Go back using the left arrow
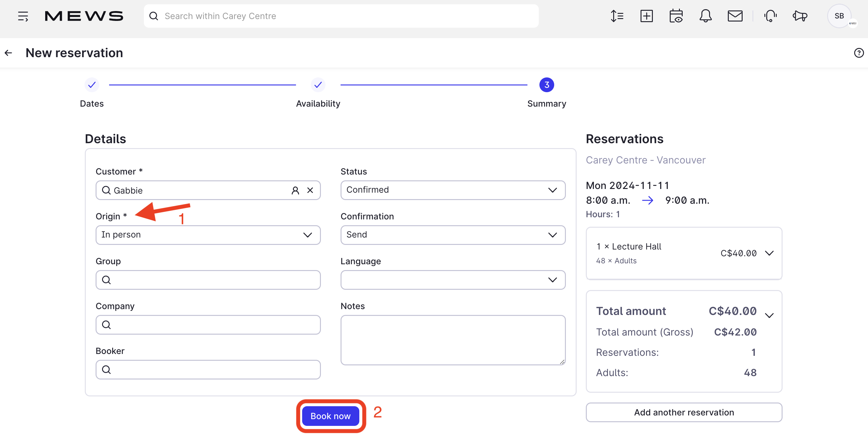Image resolution: width=868 pixels, height=448 pixels. pyautogui.click(x=8, y=53)
